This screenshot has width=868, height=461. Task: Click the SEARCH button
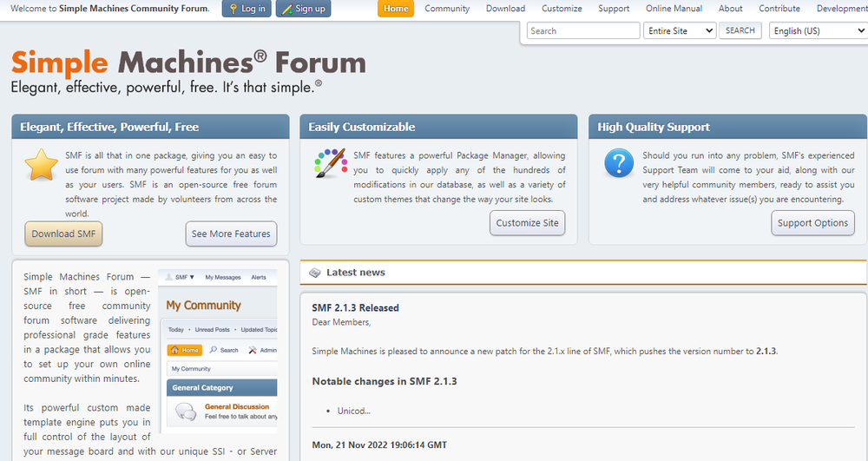pyautogui.click(x=740, y=30)
